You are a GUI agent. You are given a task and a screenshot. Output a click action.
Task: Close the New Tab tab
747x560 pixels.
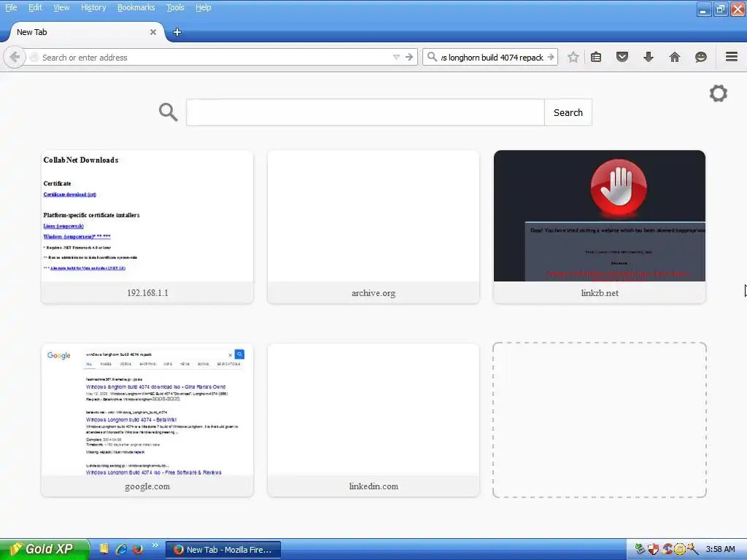pos(153,32)
